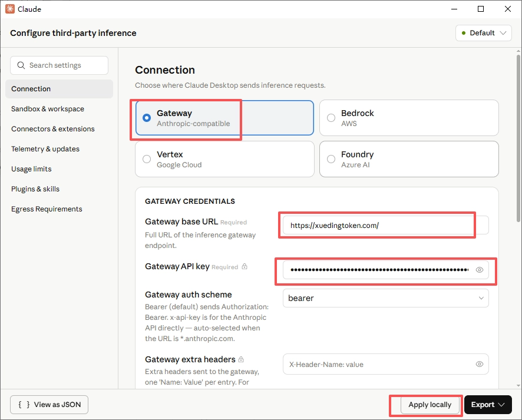This screenshot has height=420, width=522.
Task: Click the Apply locally button
Action: click(x=430, y=405)
